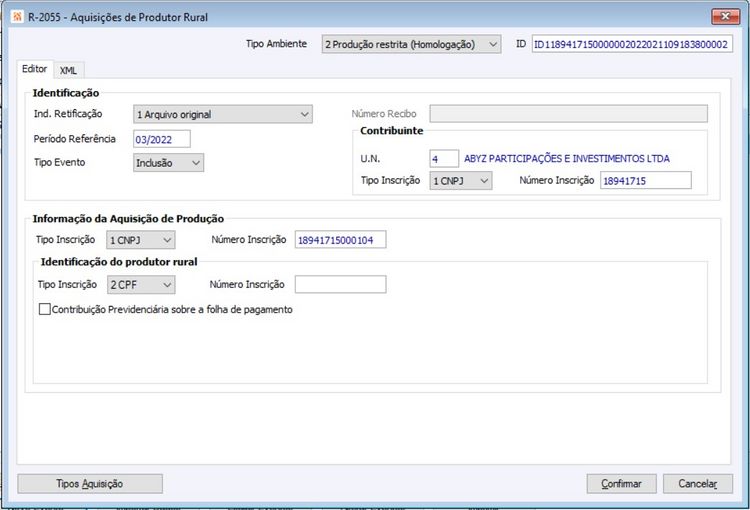Click the ABYZ PARTICIPAÇÕES E INVESTIMENTOS LTDA text
The width and height of the screenshot is (750, 510).
click(x=567, y=158)
